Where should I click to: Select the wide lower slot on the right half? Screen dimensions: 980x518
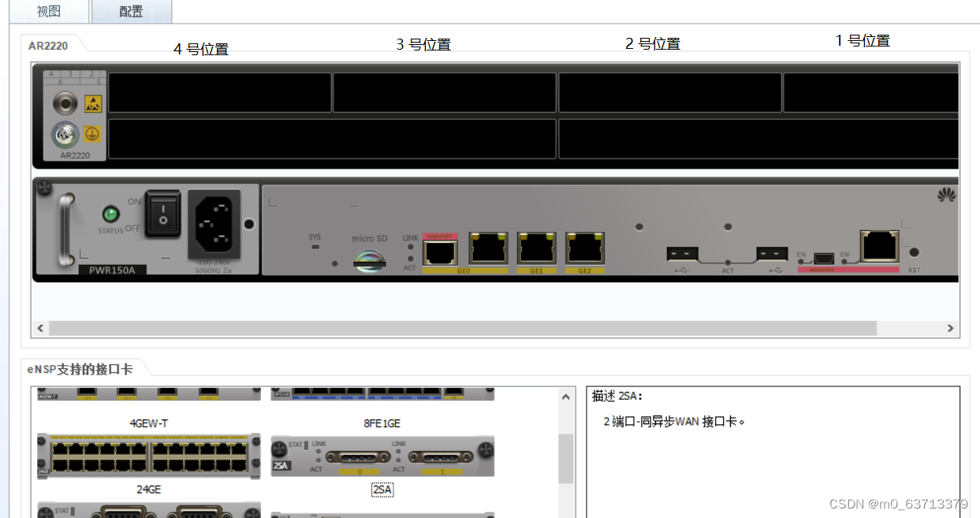click(758, 139)
